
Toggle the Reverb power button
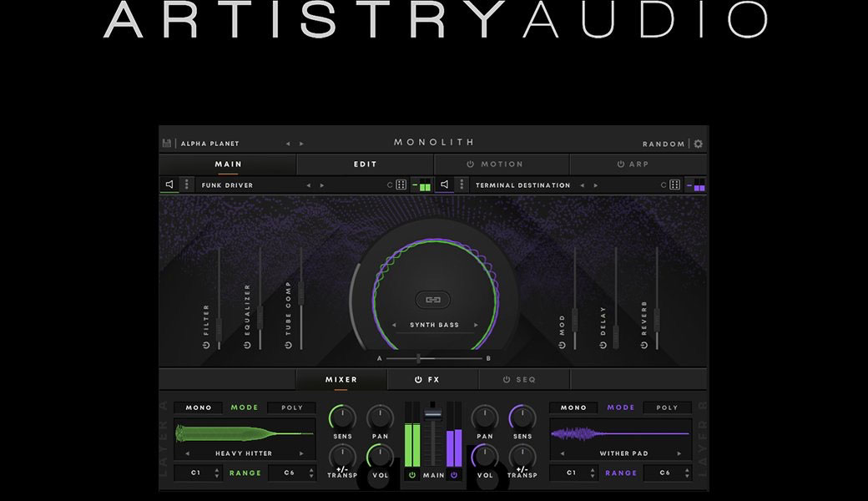643,345
